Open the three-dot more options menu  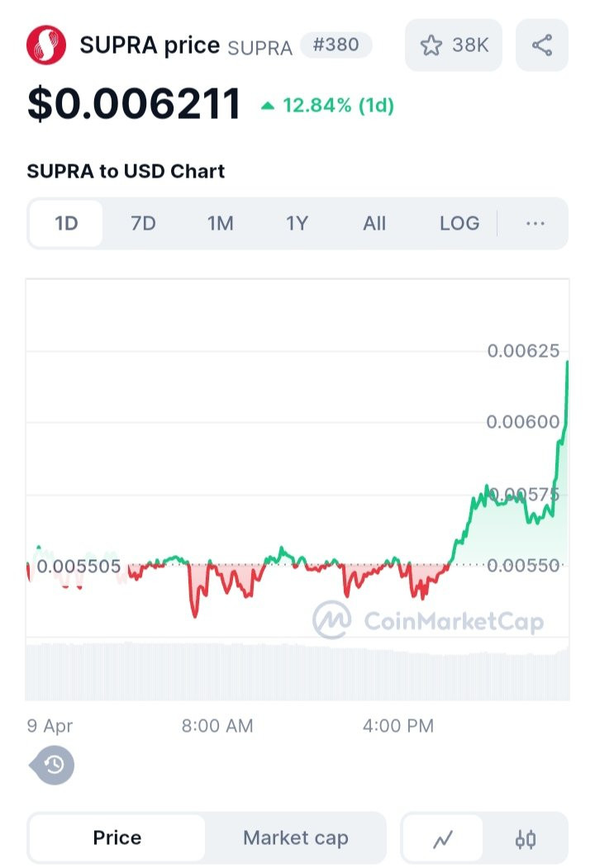coord(535,223)
